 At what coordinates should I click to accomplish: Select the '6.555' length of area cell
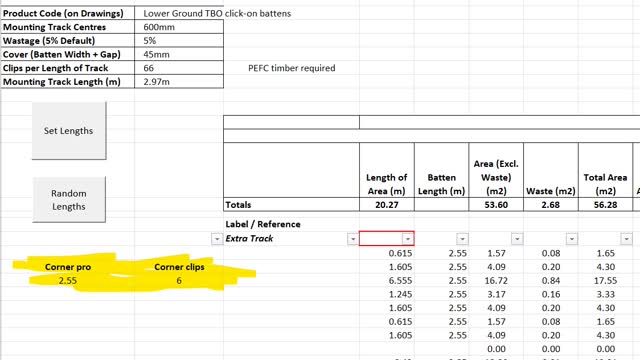(387, 280)
